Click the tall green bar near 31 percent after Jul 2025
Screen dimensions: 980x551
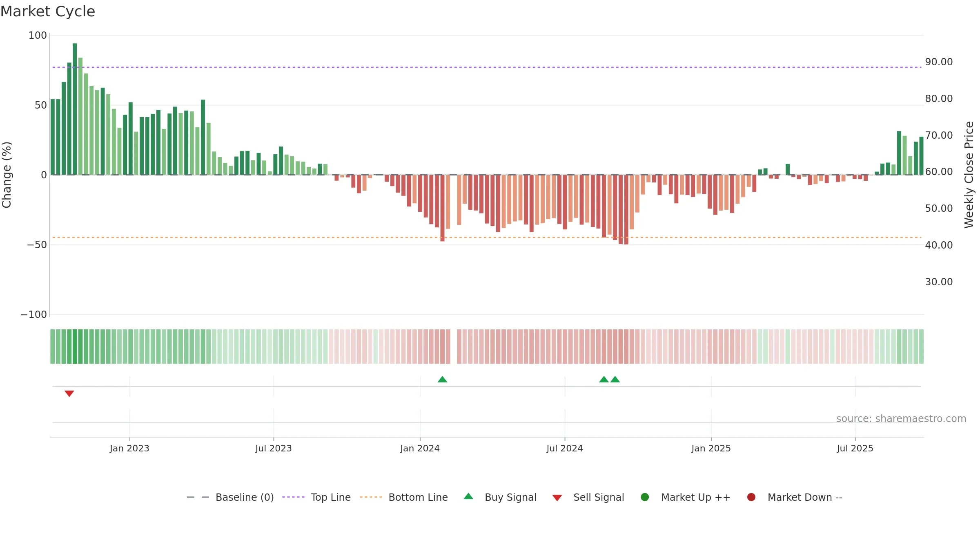tap(899, 153)
